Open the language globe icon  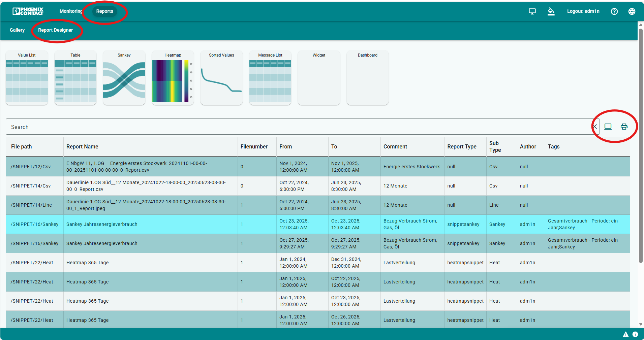632,11
